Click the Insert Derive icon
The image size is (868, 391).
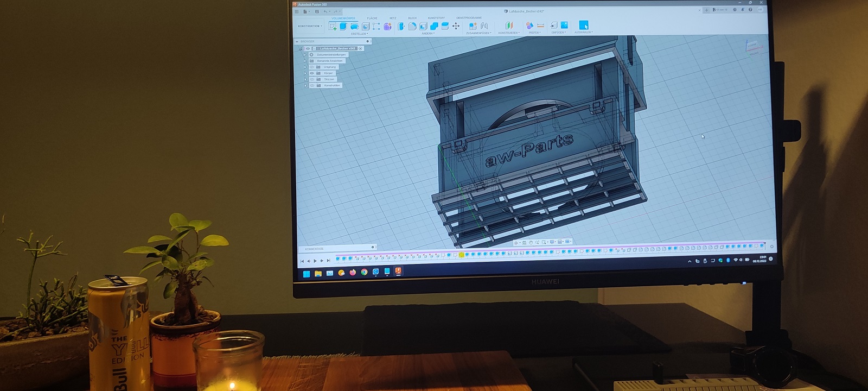point(554,25)
